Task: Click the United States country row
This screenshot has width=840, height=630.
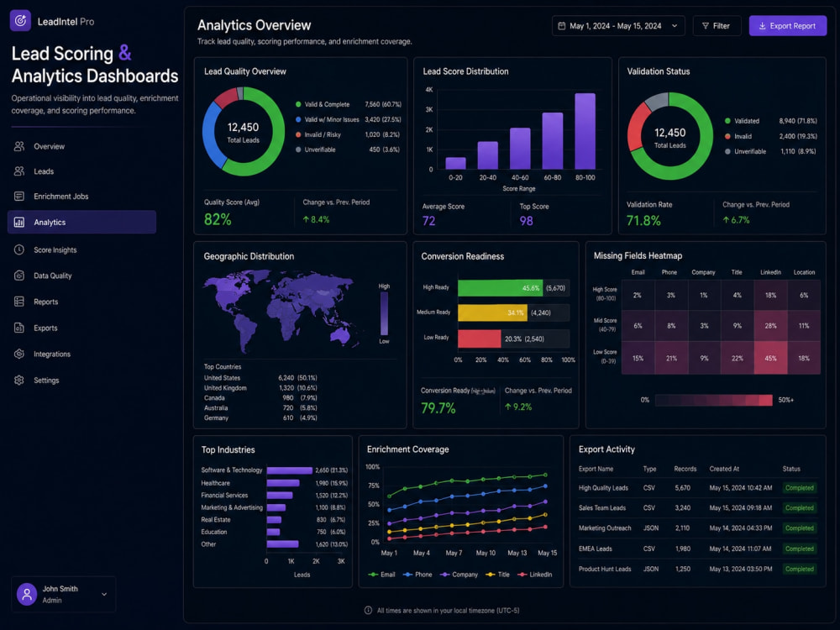Action: [x=260, y=378]
